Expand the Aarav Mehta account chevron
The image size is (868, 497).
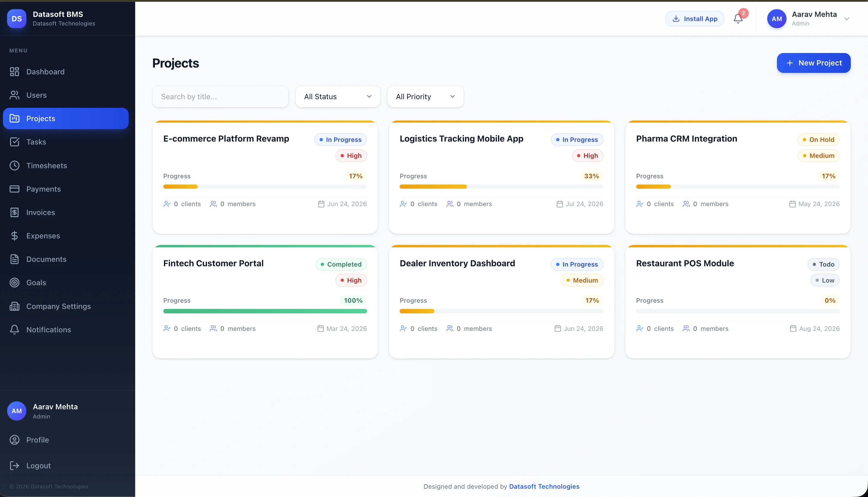847,19
